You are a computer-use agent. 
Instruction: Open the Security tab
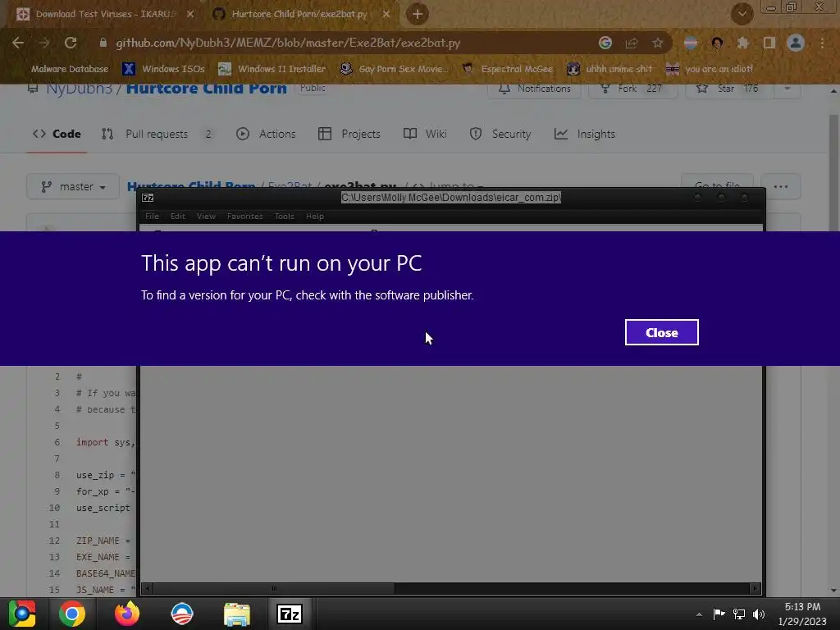pyautogui.click(x=500, y=134)
